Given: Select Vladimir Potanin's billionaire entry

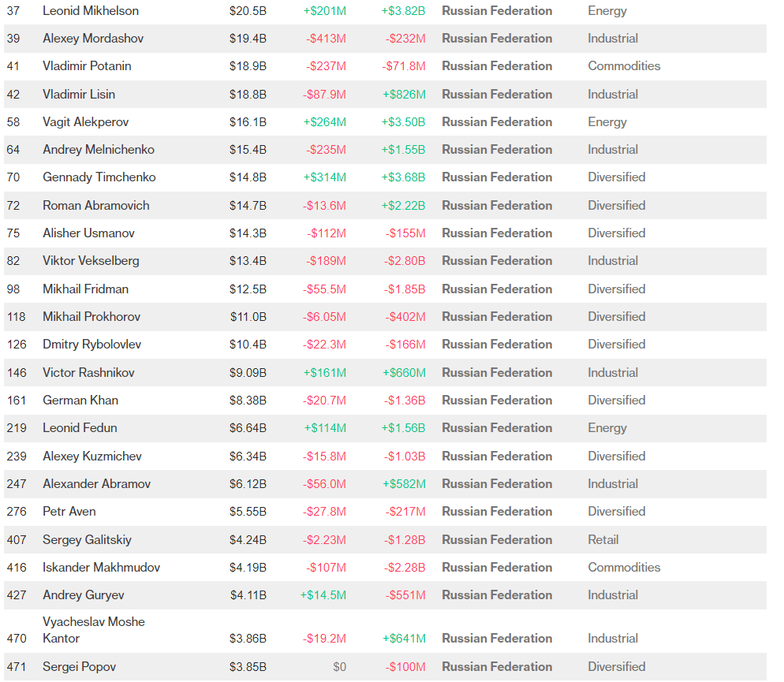Looking at the screenshot, I should coord(87,66).
